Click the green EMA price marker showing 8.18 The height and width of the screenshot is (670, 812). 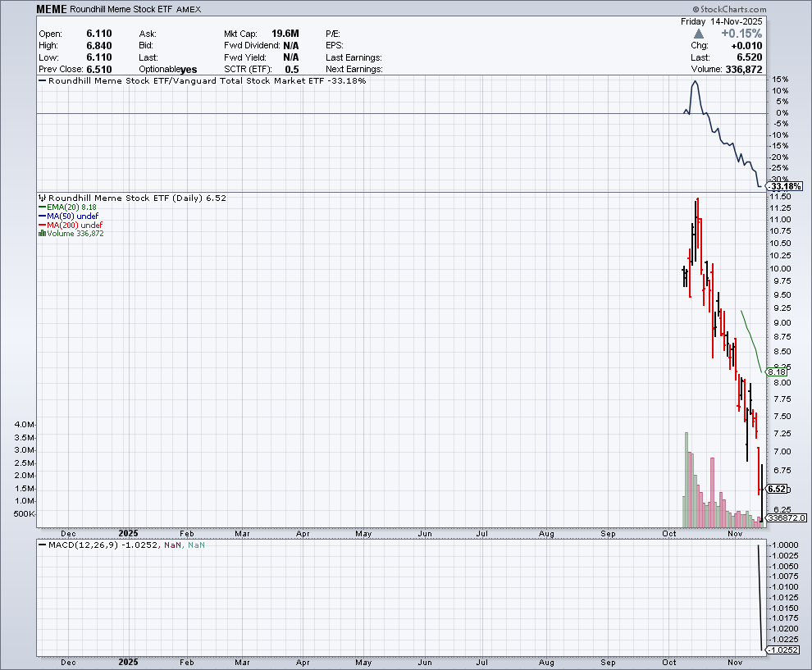(778, 371)
